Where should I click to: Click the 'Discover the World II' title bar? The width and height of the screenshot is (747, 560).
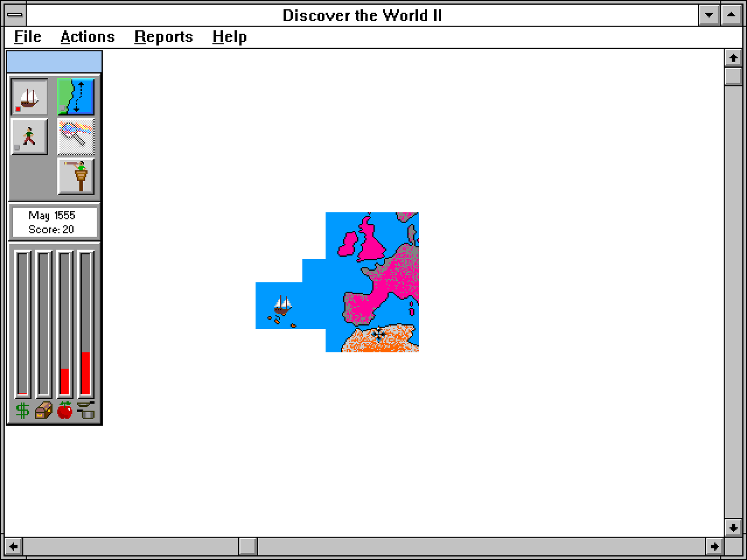click(362, 15)
